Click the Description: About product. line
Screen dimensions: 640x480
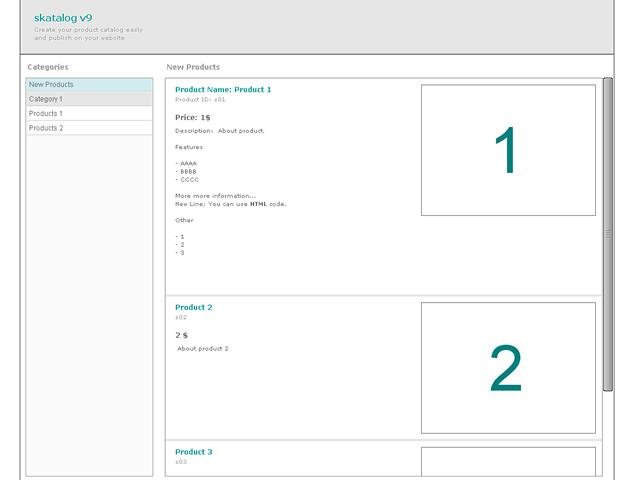click(220, 131)
